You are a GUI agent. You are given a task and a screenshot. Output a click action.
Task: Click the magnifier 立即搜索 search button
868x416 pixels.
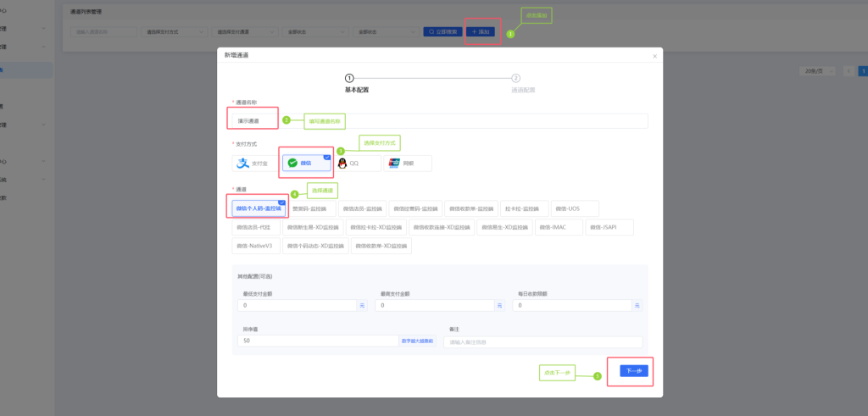tap(442, 32)
